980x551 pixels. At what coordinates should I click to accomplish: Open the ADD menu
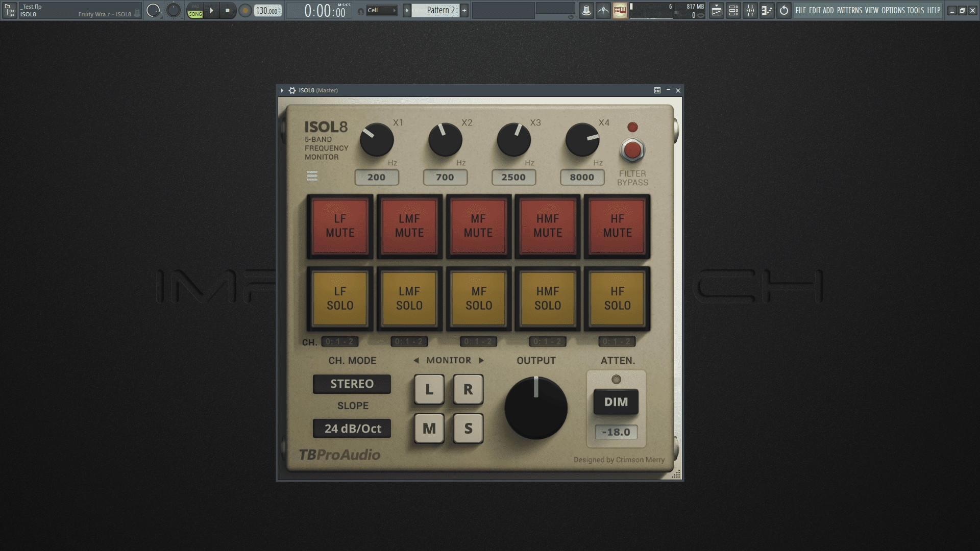[828, 10]
